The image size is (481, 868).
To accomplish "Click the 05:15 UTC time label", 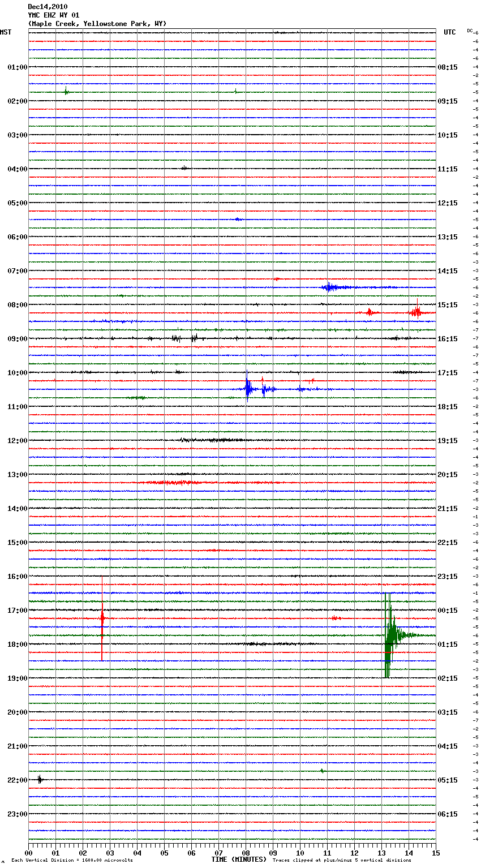I will pyautogui.click(x=448, y=780).
